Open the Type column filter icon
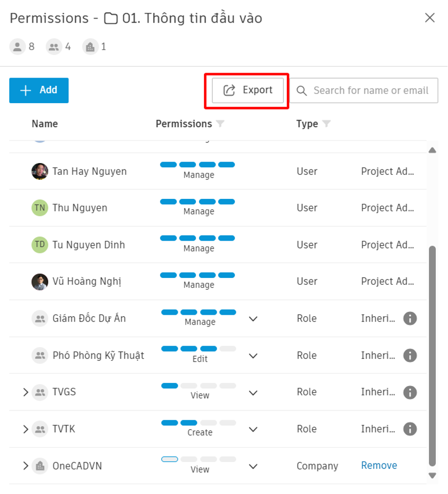This screenshot has height=494, width=448. point(326,124)
